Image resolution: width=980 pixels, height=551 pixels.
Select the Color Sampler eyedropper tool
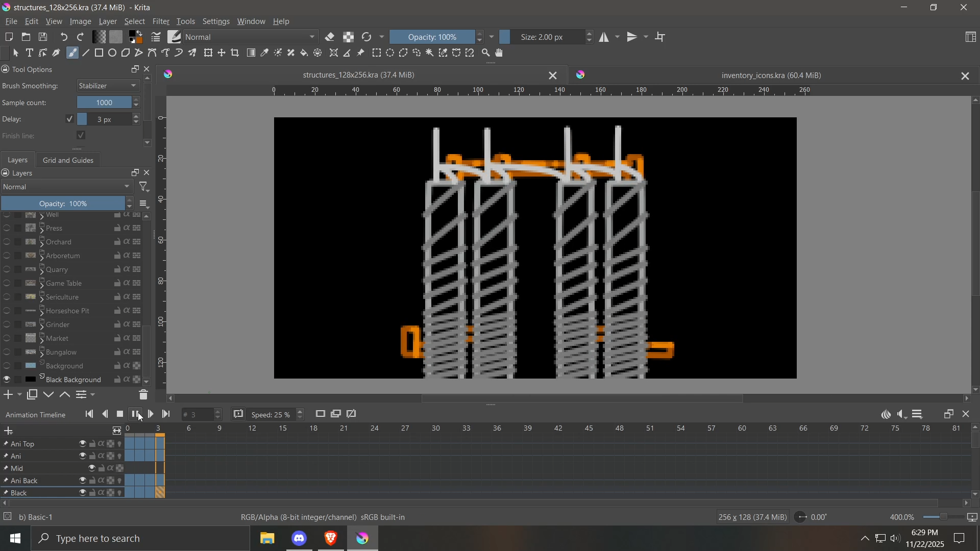point(265,53)
